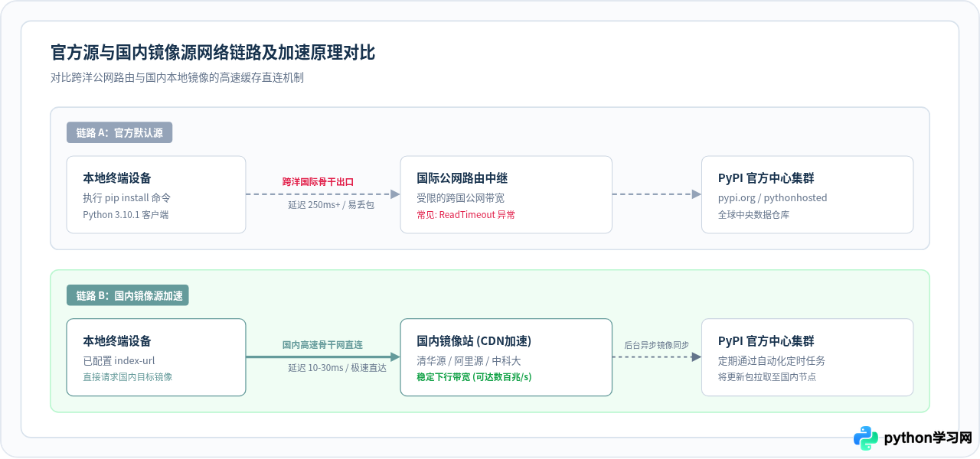Select the 后台异步镜像同步 arrow label
980x459 pixels.
[x=657, y=345]
